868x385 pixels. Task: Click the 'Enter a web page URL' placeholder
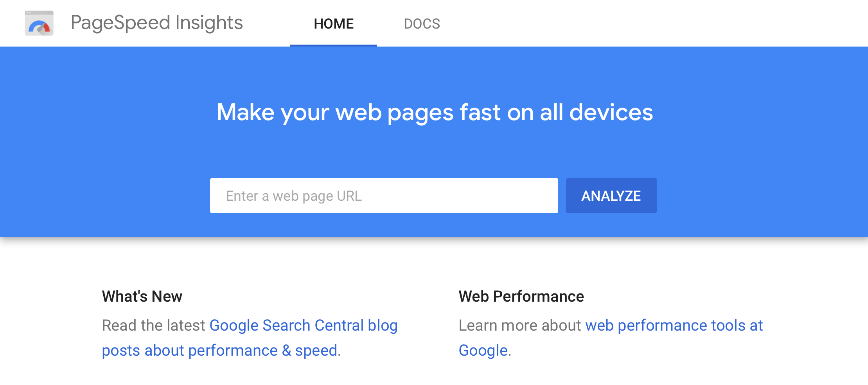294,196
